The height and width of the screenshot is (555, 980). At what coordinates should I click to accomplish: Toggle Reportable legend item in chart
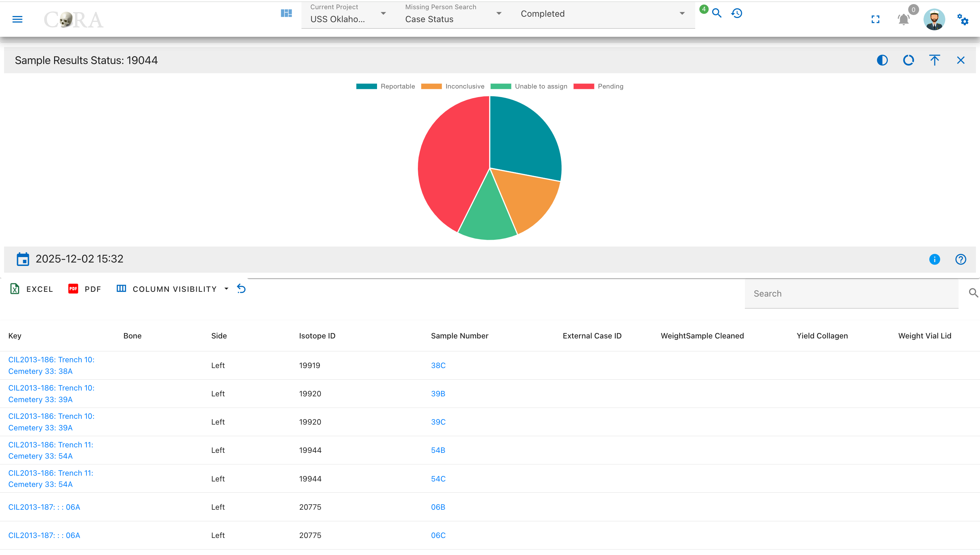[386, 86]
